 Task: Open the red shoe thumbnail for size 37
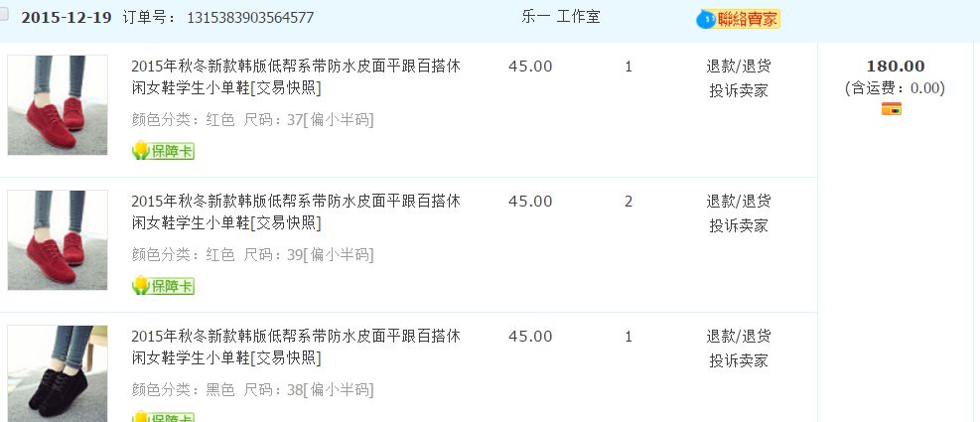[x=58, y=104]
